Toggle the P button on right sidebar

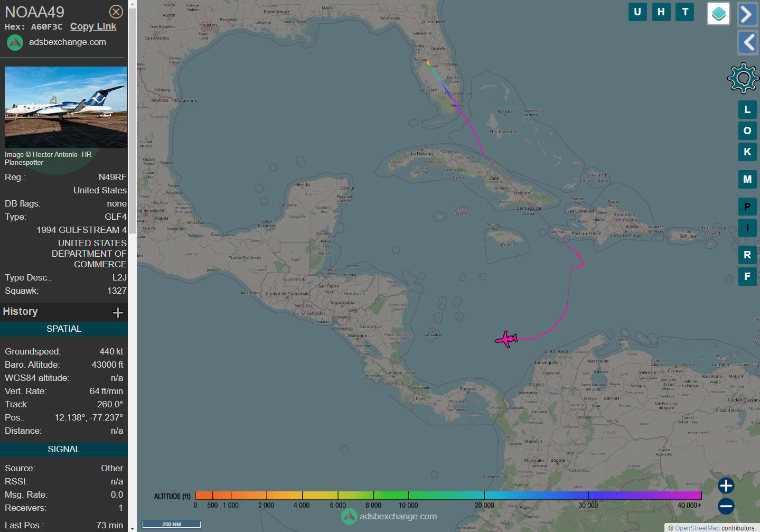click(747, 207)
